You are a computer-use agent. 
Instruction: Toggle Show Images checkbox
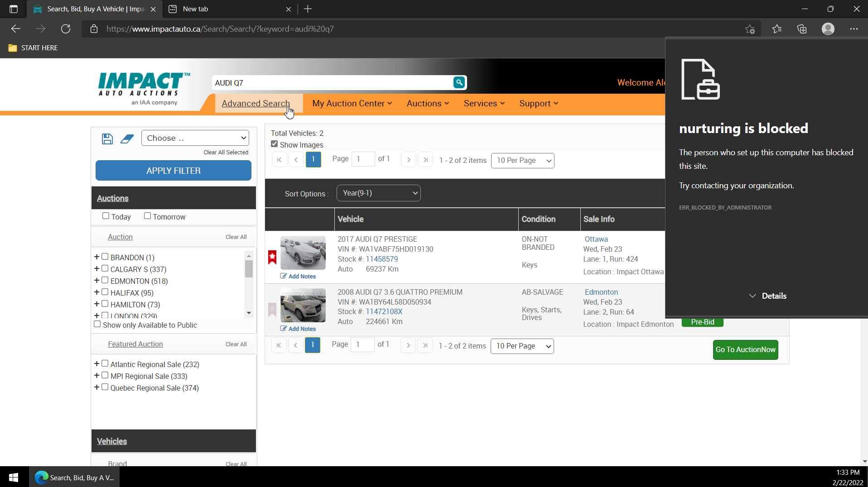274,144
